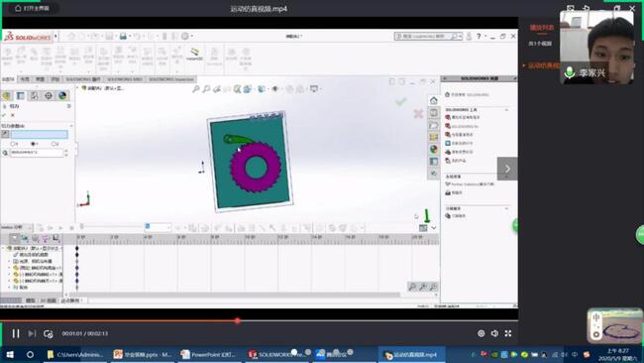Skip to next video in player
644x363 pixels.
coord(32,333)
